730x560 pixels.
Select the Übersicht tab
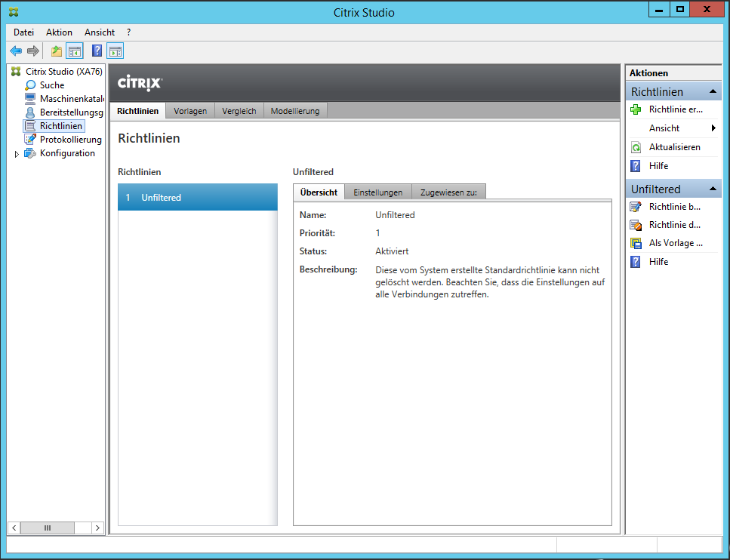319,192
